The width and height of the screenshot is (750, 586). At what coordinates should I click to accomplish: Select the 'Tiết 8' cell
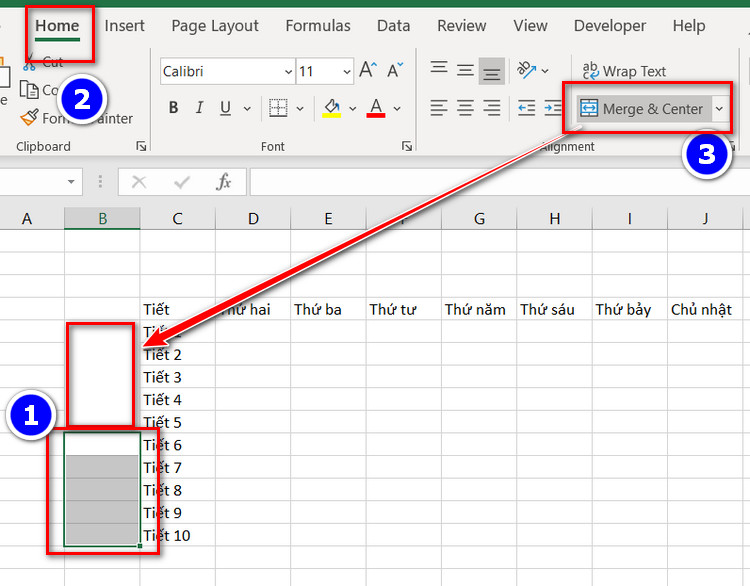coord(177,490)
